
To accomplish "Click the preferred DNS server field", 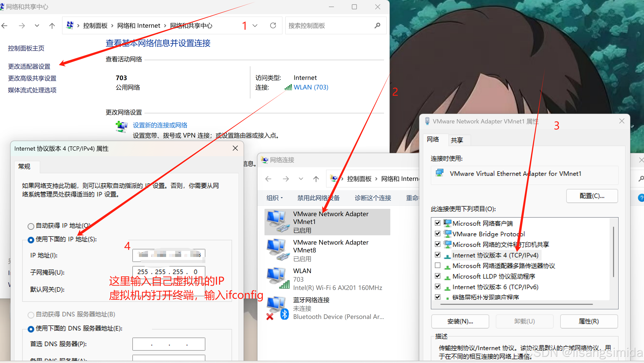I will [169, 344].
